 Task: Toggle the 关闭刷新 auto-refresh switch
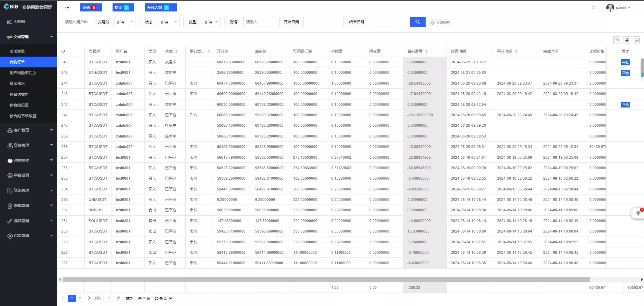[x=440, y=23]
